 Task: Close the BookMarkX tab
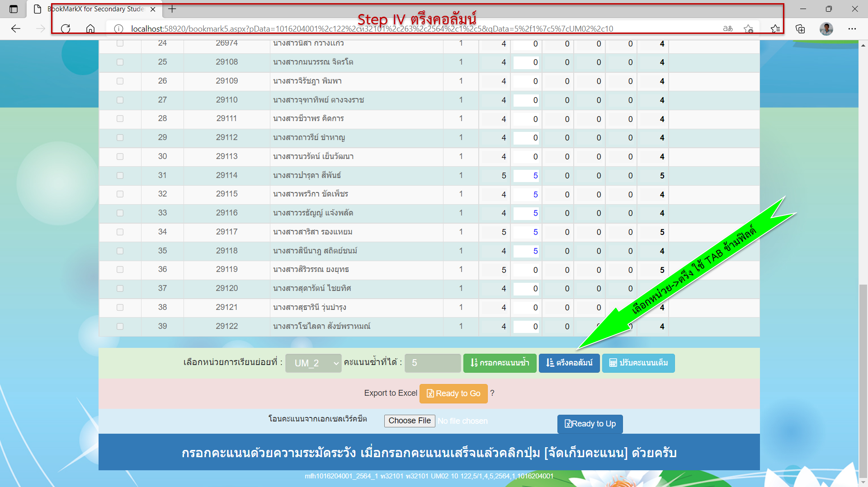pyautogui.click(x=153, y=9)
